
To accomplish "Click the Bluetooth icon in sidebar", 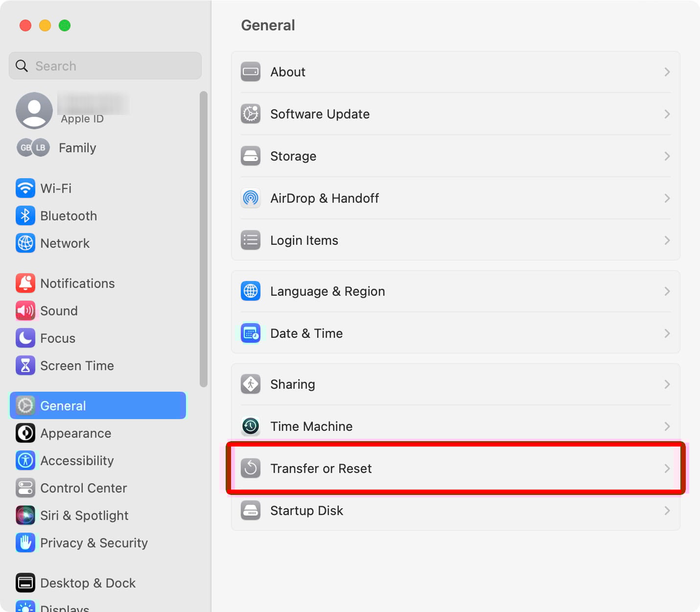I will click(25, 216).
